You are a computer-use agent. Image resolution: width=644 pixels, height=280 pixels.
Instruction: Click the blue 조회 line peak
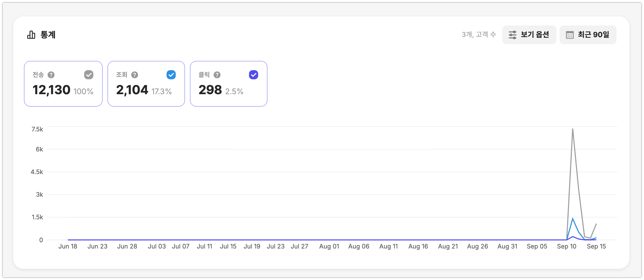(572, 219)
